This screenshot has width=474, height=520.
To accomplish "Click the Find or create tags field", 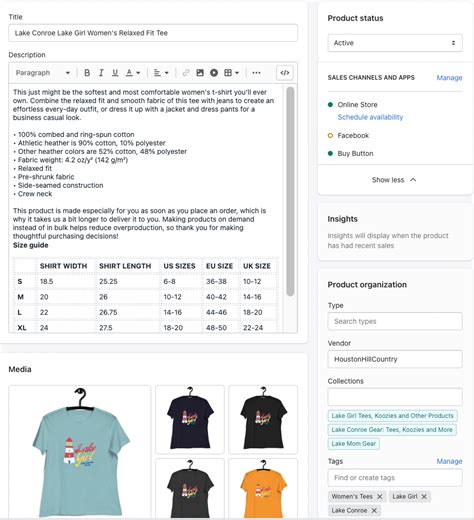I will pos(395,478).
